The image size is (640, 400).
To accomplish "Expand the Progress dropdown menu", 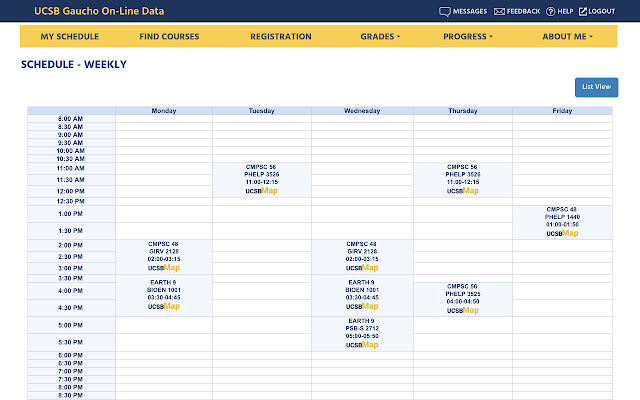I will [x=468, y=37].
